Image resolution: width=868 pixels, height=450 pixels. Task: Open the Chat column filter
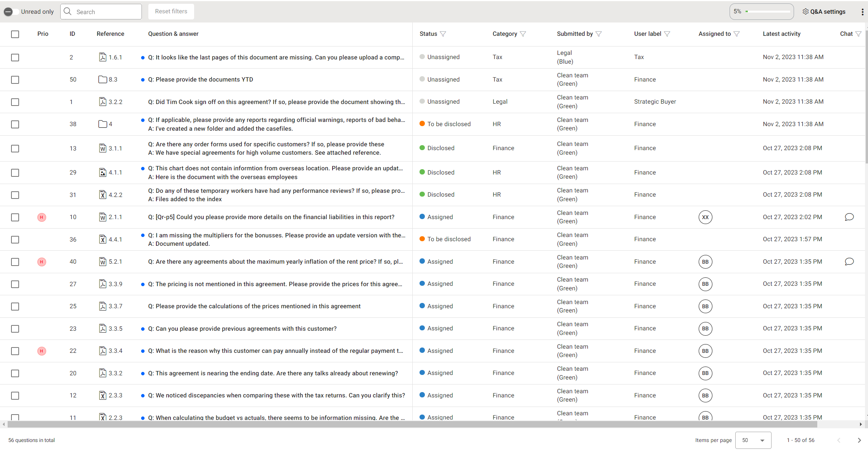click(858, 34)
